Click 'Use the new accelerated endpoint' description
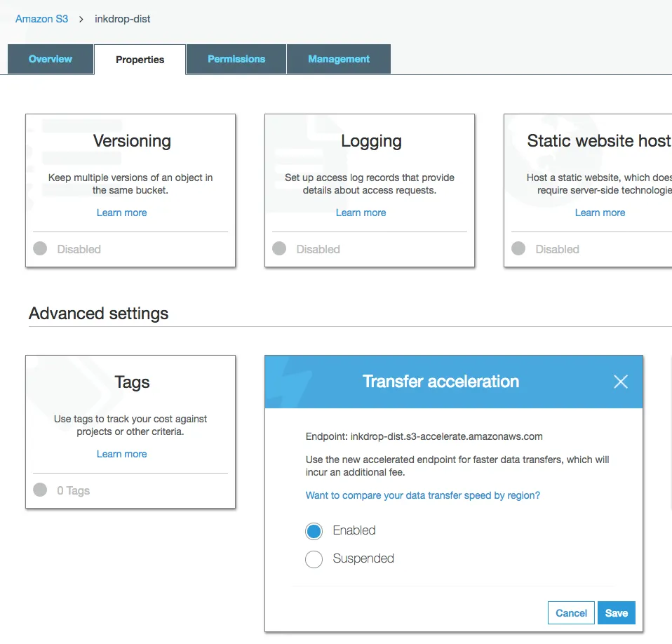This screenshot has width=672, height=644. pyautogui.click(x=457, y=466)
